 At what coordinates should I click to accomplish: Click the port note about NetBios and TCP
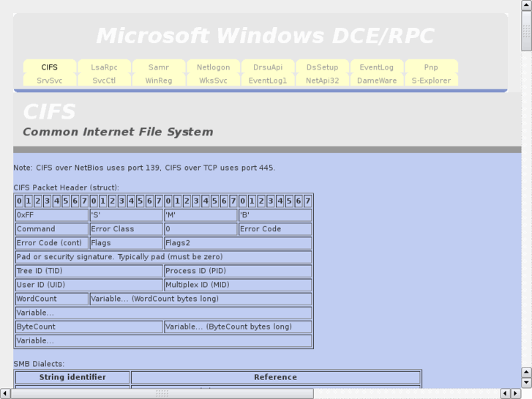point(144,168)
